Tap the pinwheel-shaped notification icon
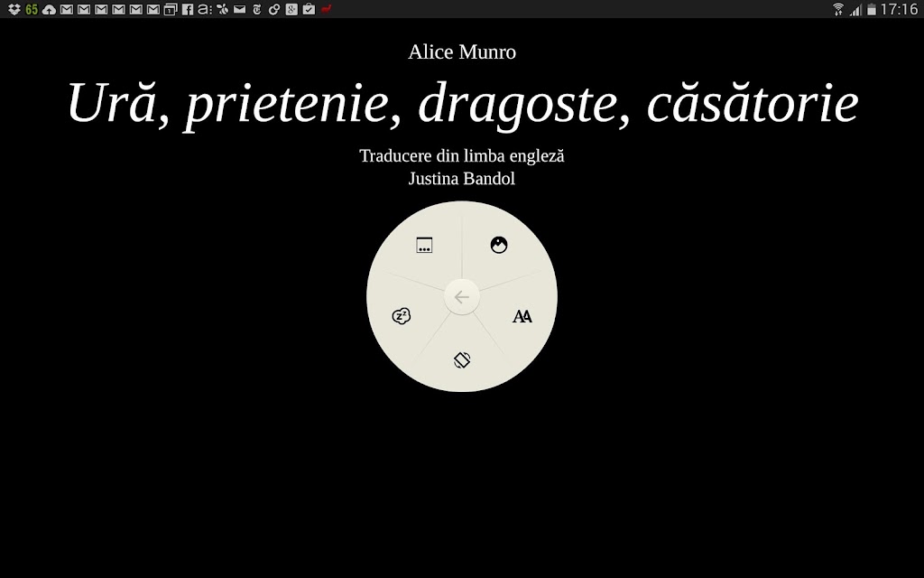The image size is (924, 578). [x=222, y=9]
